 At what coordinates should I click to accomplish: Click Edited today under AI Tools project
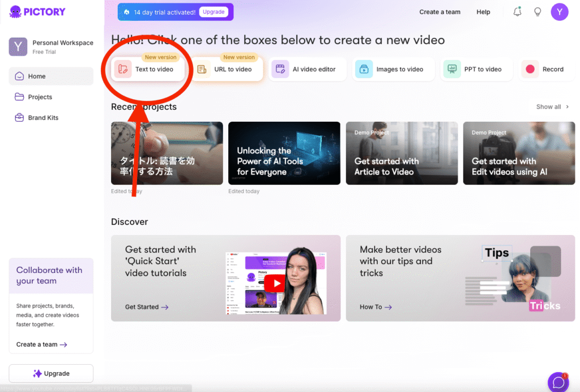pos(244,191)
